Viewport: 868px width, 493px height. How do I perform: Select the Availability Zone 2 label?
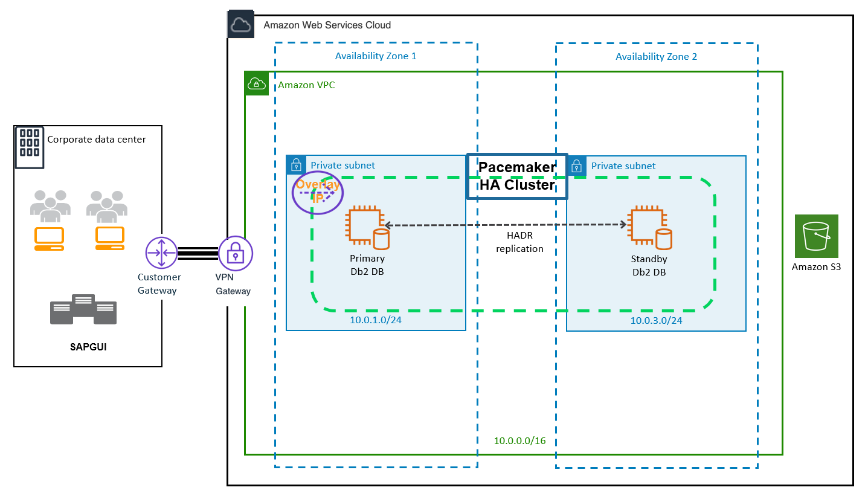(656, 57)
